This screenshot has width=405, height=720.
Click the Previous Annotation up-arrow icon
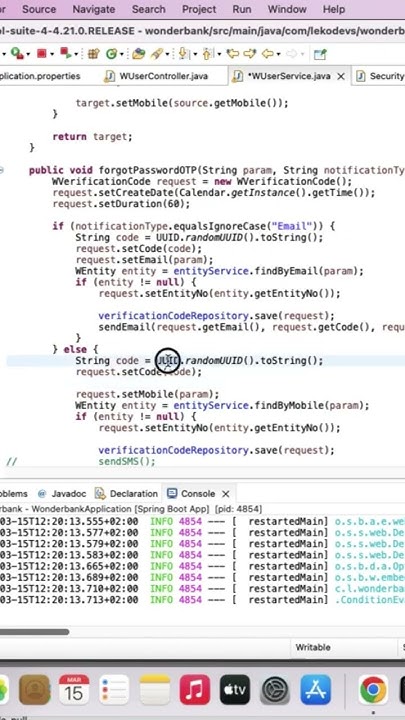(208, 54)
